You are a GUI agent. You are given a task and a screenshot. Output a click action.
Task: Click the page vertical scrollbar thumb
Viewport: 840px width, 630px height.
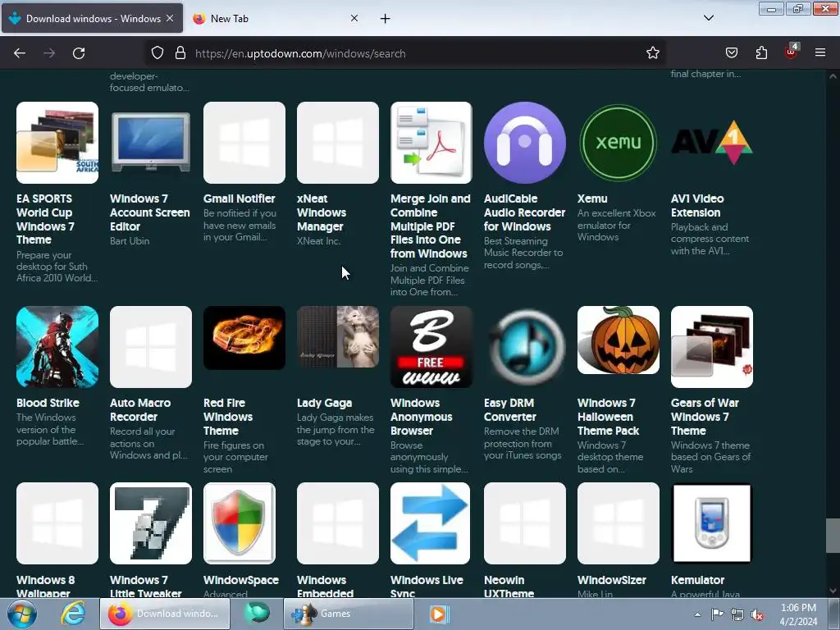click(832, 536)
